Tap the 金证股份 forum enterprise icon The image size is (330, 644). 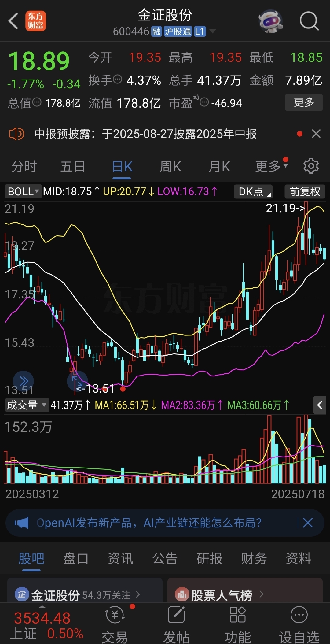[x=22, y=594]
